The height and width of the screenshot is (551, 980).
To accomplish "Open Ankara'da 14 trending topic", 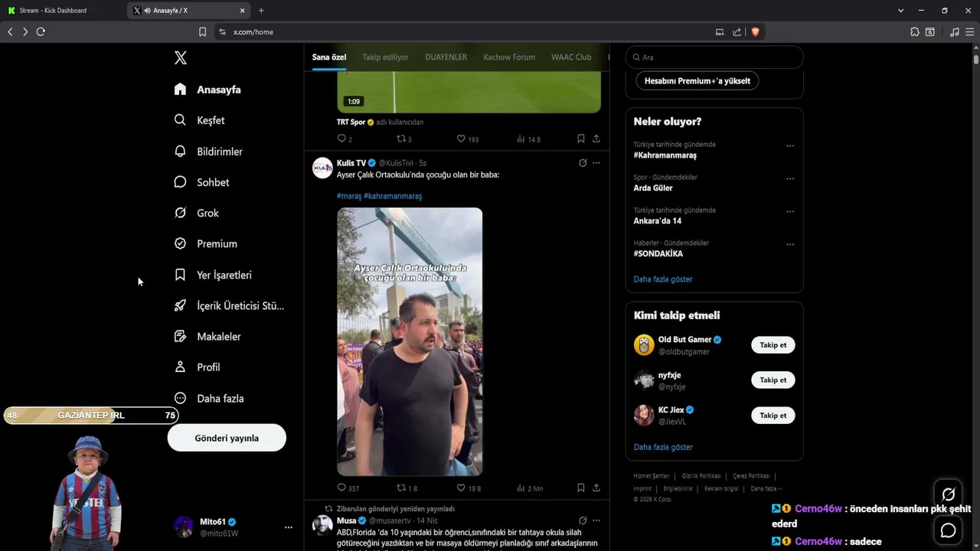I will 658,221.
